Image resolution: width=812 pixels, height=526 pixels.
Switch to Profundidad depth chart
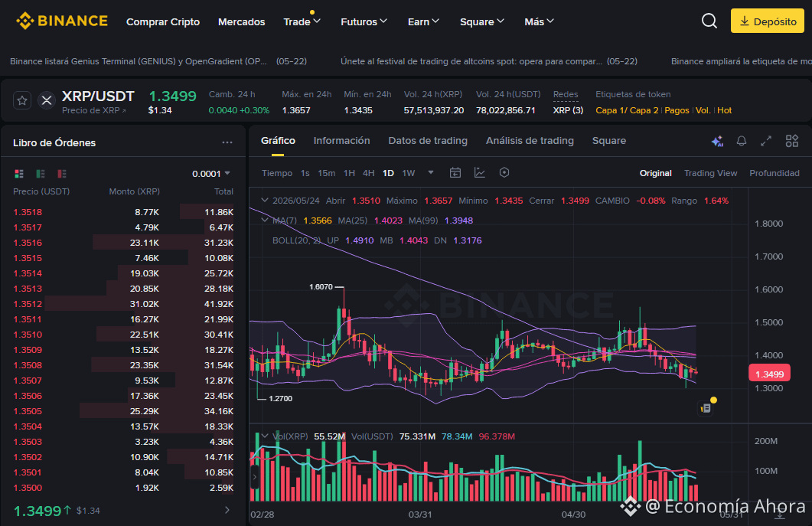point(774,173)
